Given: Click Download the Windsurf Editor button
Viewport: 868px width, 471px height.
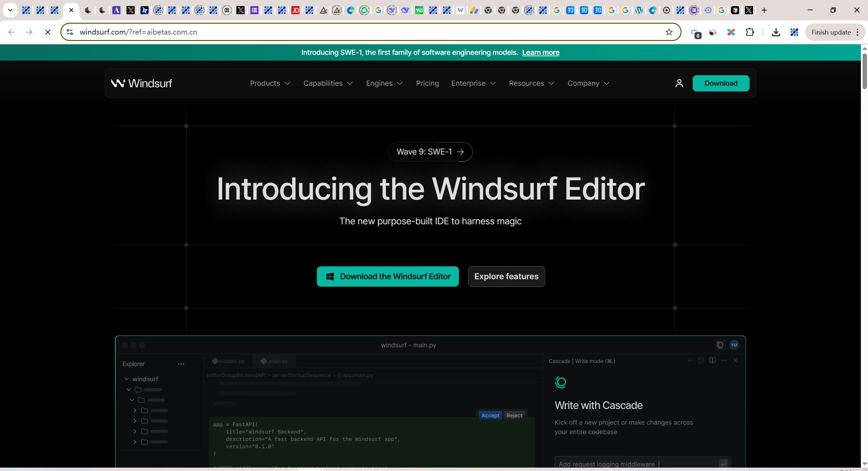Looking at the screenshot, I should click(x=388, y=277).
